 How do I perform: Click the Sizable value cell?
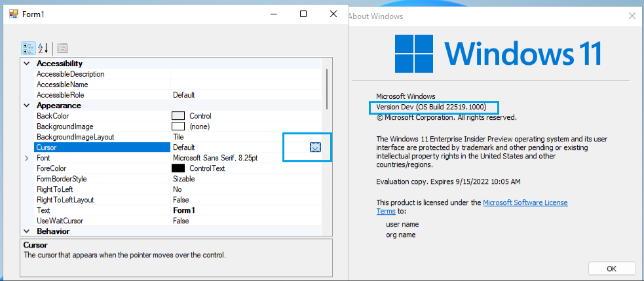tap(246, 179)
